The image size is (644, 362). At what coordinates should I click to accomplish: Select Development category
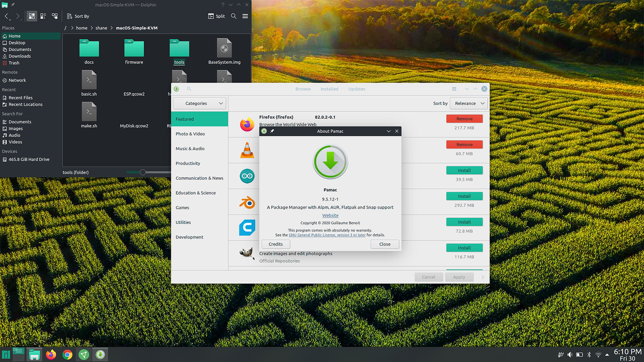[200, 237]
